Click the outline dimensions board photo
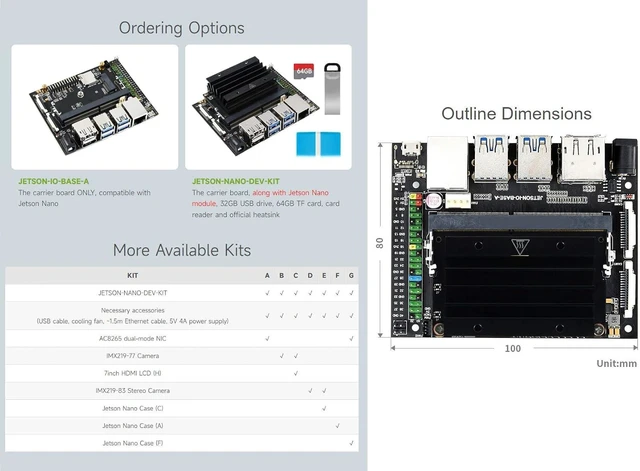 coord(514,236)
